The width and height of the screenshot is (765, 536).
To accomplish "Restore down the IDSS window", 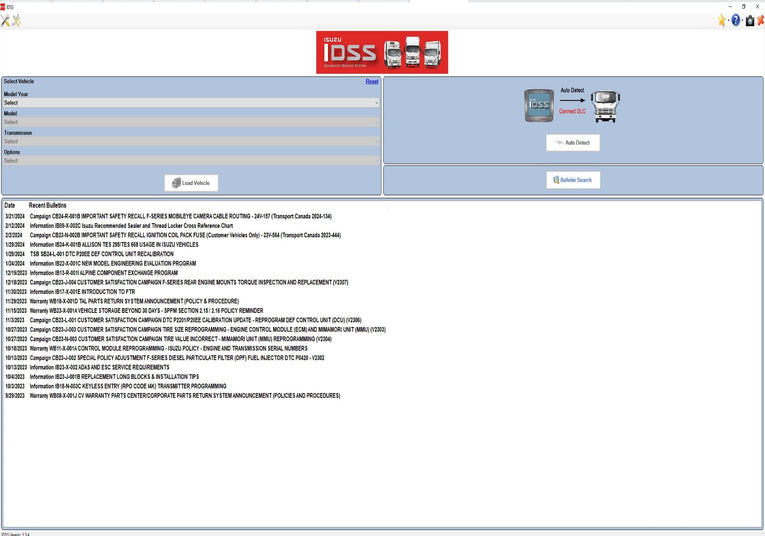I will point(744,7).
